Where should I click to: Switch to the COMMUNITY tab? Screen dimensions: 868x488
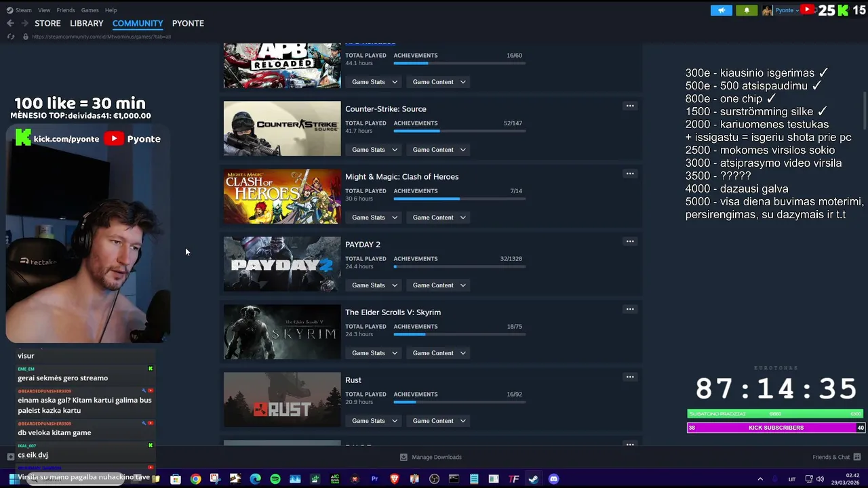pyautogui.click(x=138, y=23)
